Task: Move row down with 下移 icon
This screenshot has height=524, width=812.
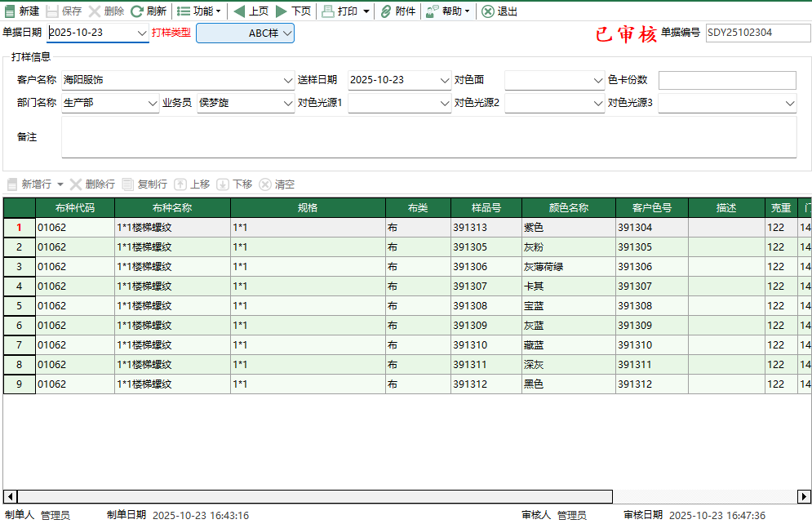Action: (235, 184)
